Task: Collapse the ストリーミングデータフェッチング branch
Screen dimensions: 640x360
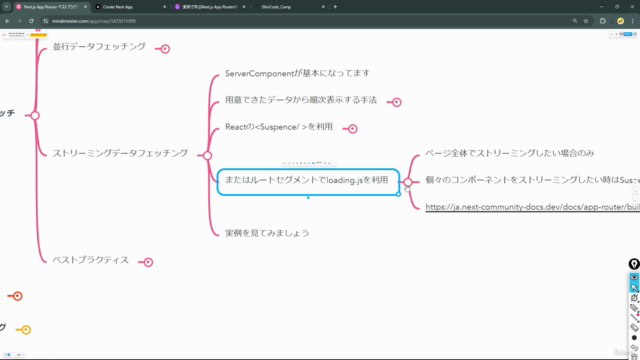Action: [207, 156]
